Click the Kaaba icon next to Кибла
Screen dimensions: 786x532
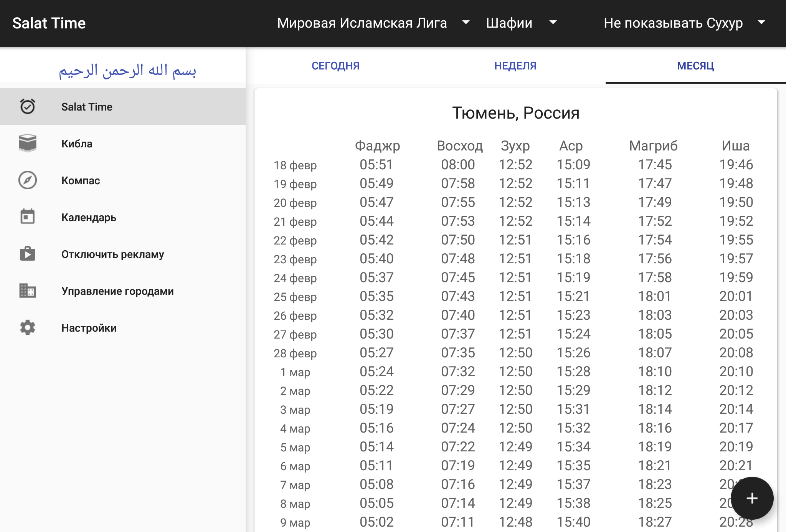28,143
